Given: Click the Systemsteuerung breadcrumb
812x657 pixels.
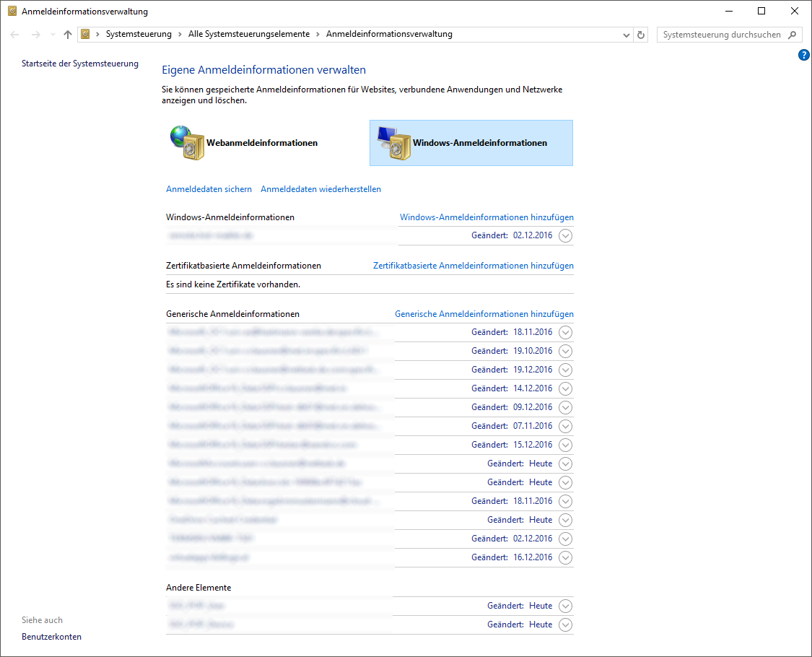Looking at the screenshot, I should tap(139, 34).
